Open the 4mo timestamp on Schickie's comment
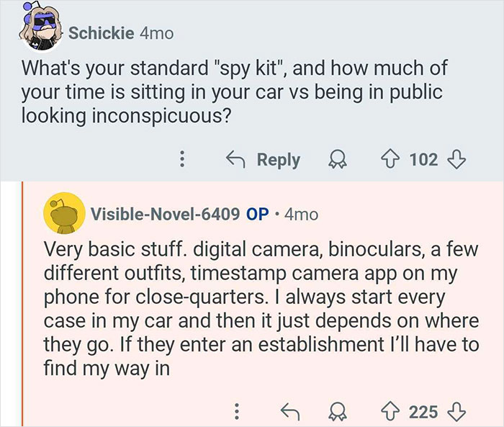Viewport: 504px width, 427px height. click(x=156, y=33)
